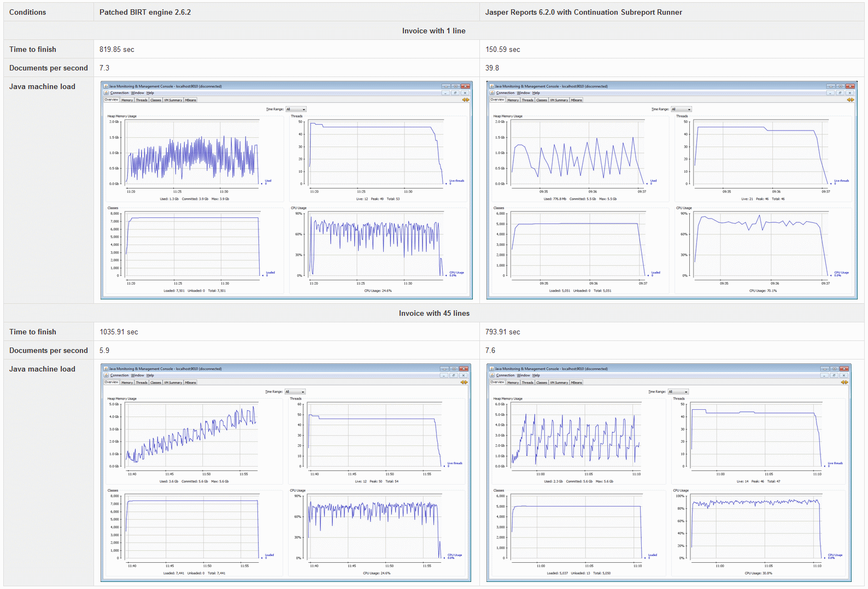Select VM Summary tab in BIRT 1-line console
The image size is (868, 589).
(x=173, y=100)
